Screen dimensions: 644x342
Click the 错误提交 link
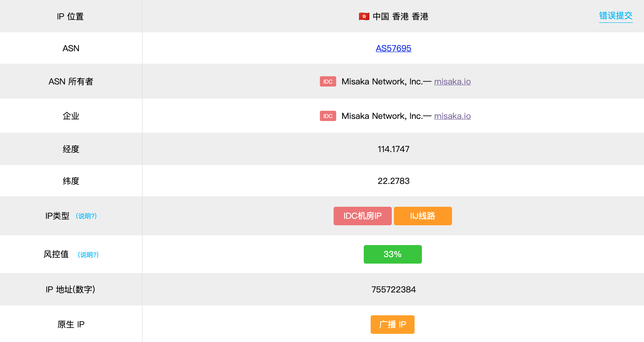coord(616,16)
